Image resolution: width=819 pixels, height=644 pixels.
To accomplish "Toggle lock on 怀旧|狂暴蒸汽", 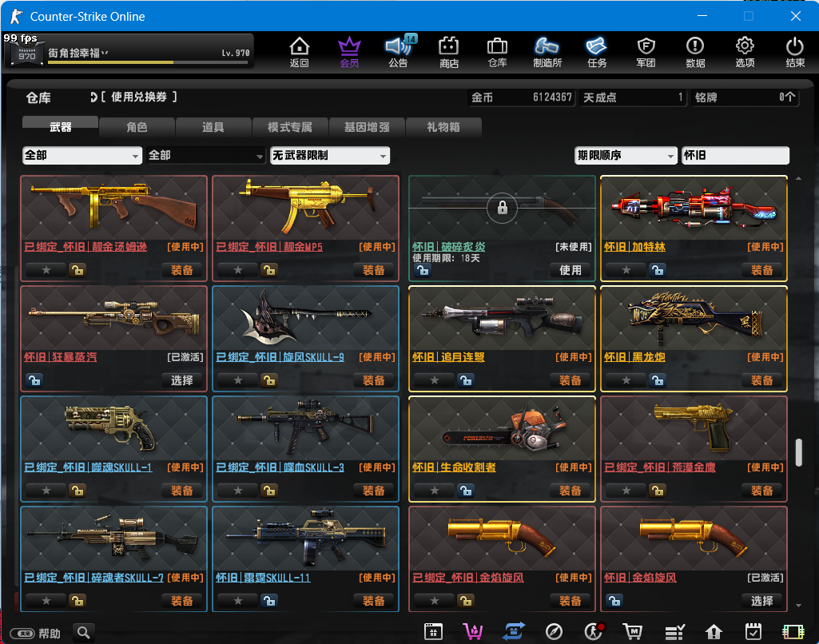I will pos(34,380).
